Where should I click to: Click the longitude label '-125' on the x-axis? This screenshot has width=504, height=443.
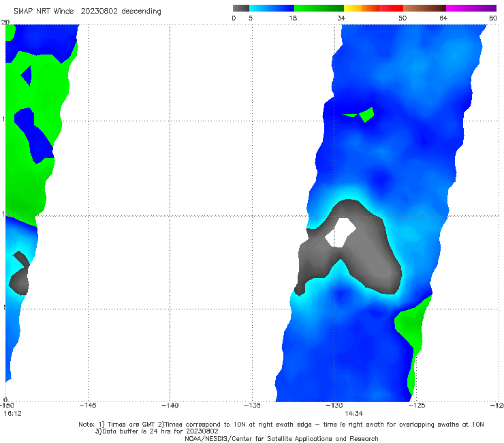click(417, 406)
